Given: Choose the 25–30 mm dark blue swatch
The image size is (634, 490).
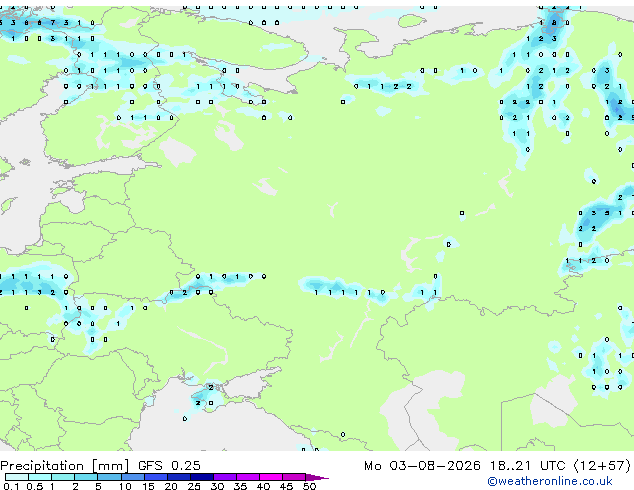Looking at the screenshot, I should pos(202,477).
